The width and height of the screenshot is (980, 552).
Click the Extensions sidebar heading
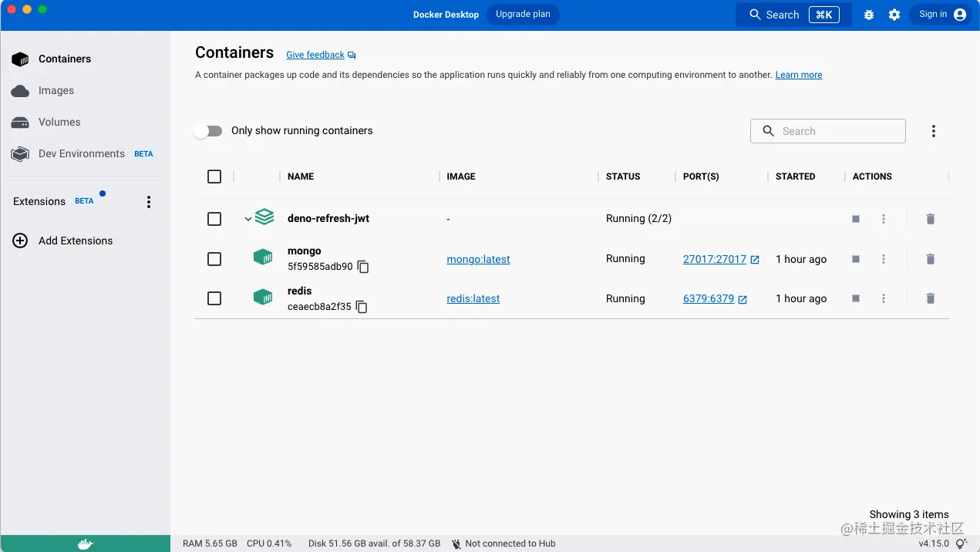point(39,202)
